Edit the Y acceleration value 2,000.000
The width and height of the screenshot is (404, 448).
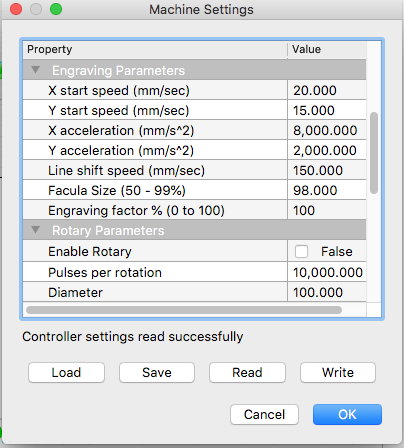pos(327,150)
